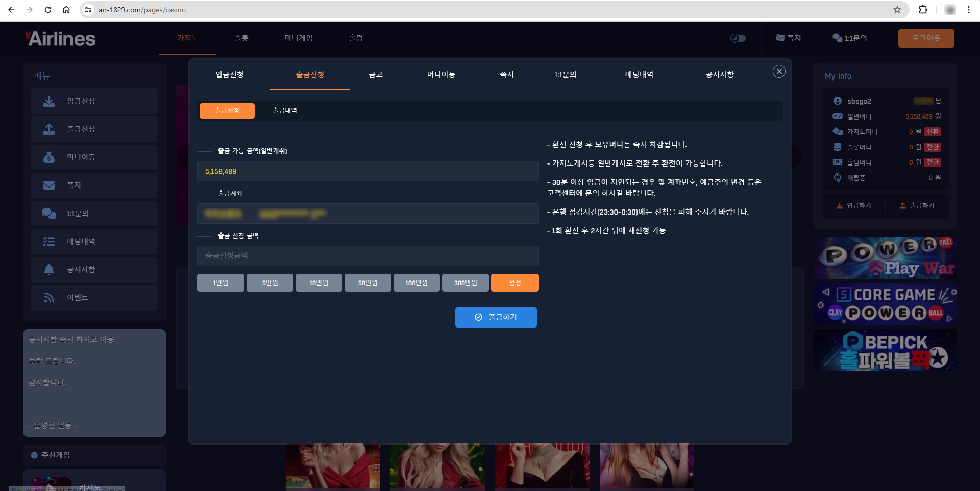Select the 슬롯 navigation tab
Image resolution: width=980 pixels, height=491 pixels.
pos(241,38)
